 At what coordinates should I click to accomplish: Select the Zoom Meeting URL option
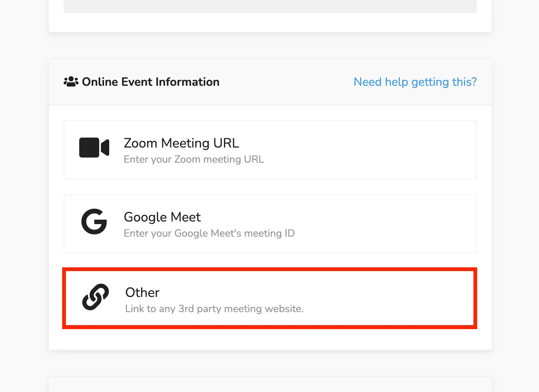coord(270,150)
